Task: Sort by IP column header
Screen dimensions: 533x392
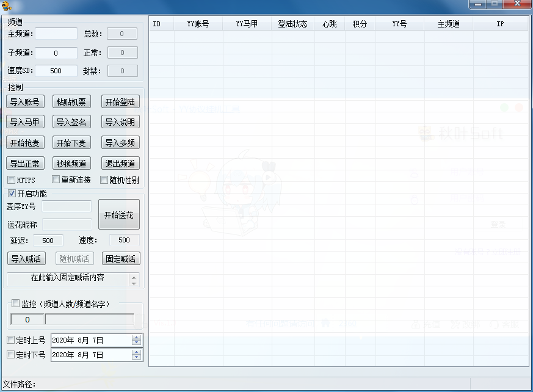Action: (501, 24)
